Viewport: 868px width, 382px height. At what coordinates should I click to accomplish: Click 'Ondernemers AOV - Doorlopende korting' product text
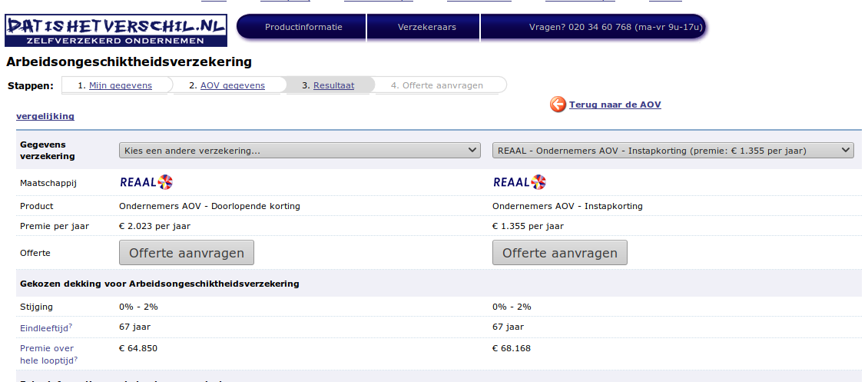coord(209,206)
